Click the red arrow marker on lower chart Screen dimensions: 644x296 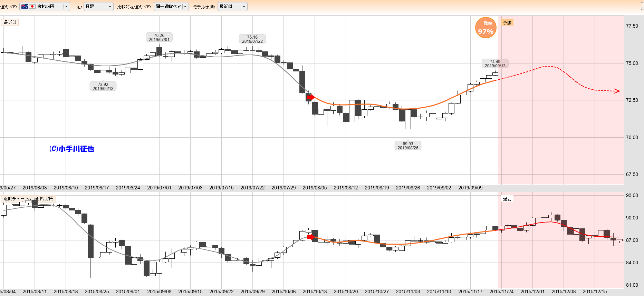point(311,237)
